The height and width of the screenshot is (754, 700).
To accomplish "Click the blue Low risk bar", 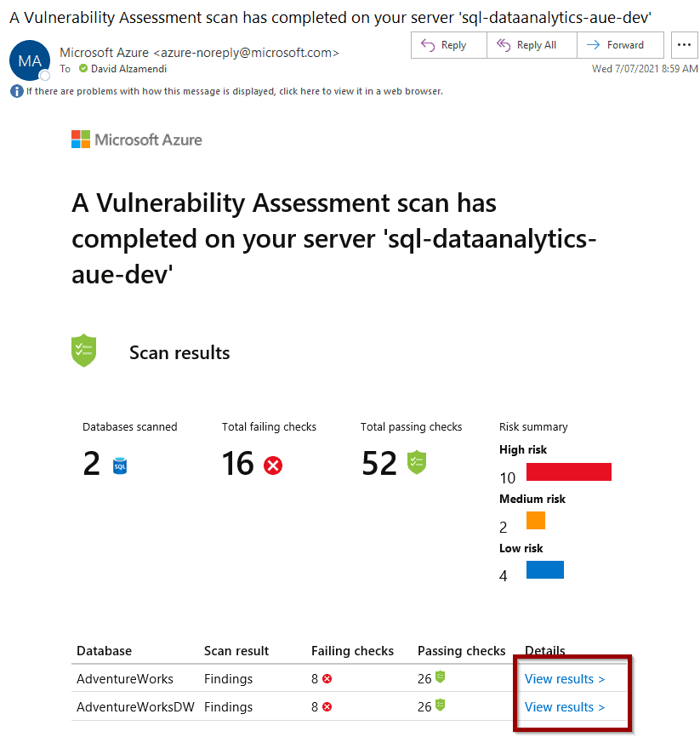I will (545, 570).
